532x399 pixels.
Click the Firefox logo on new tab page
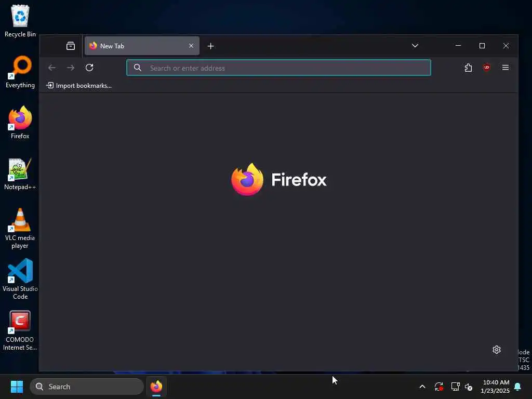click(x=278, y=179)
